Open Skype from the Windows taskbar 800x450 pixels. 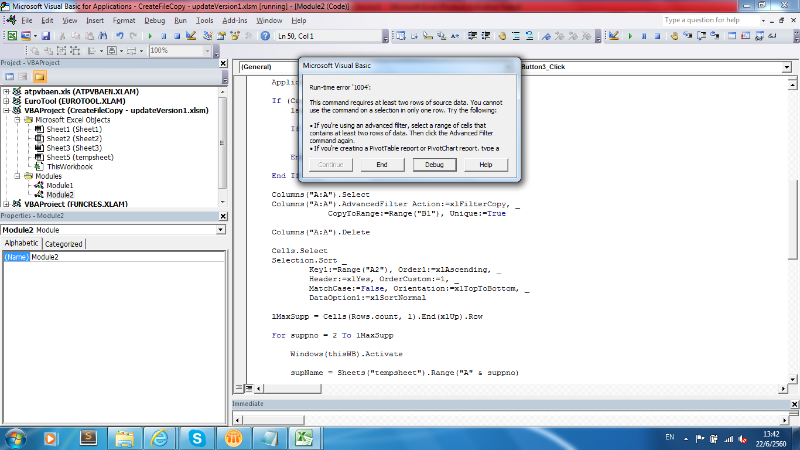[x=198, y=437]
